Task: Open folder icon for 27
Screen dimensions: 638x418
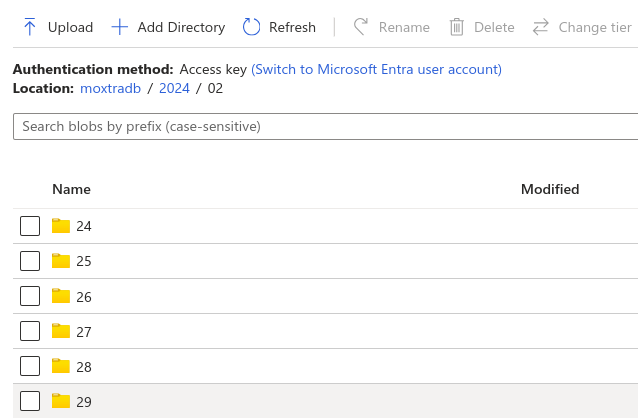Action: pos(61,331)
